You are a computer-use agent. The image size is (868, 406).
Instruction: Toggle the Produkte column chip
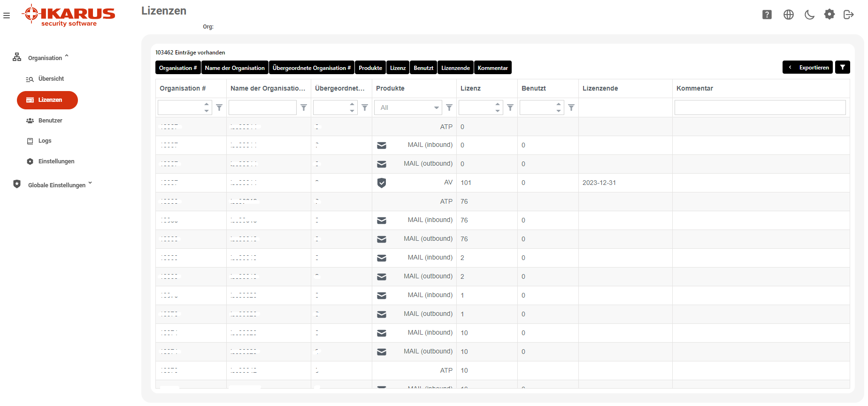coord(370,68)
